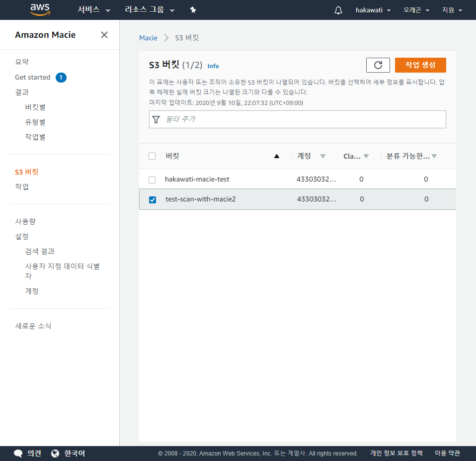Sort by bucket name ascending arrow
The width and height of the screenshot is (476, 461).
point(277,156)
